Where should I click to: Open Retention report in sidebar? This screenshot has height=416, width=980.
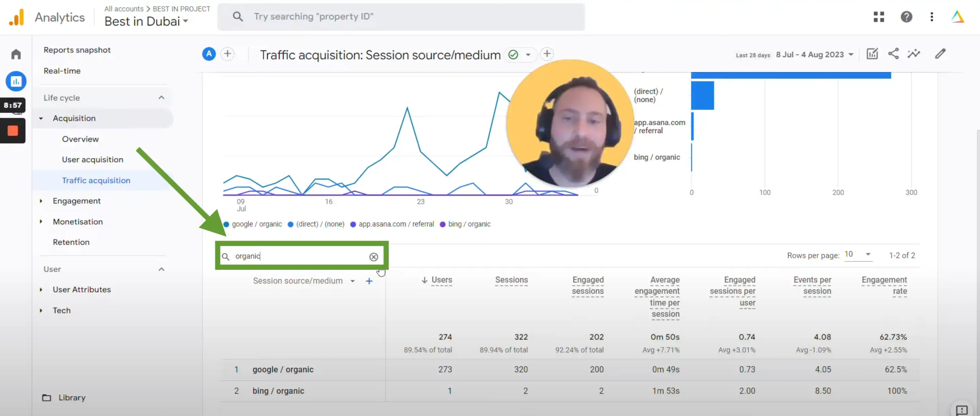click(71, 242)
